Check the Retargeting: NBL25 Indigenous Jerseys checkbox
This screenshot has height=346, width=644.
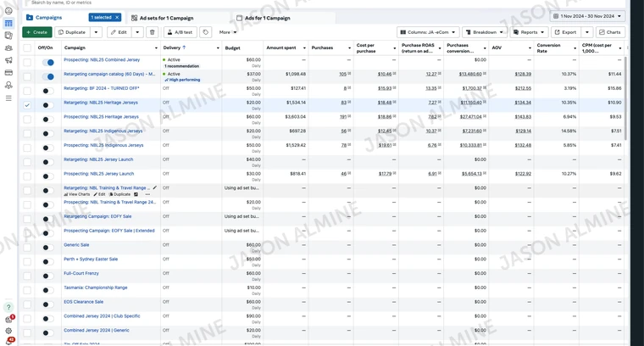pyautogui.click(x=27, y=133)
